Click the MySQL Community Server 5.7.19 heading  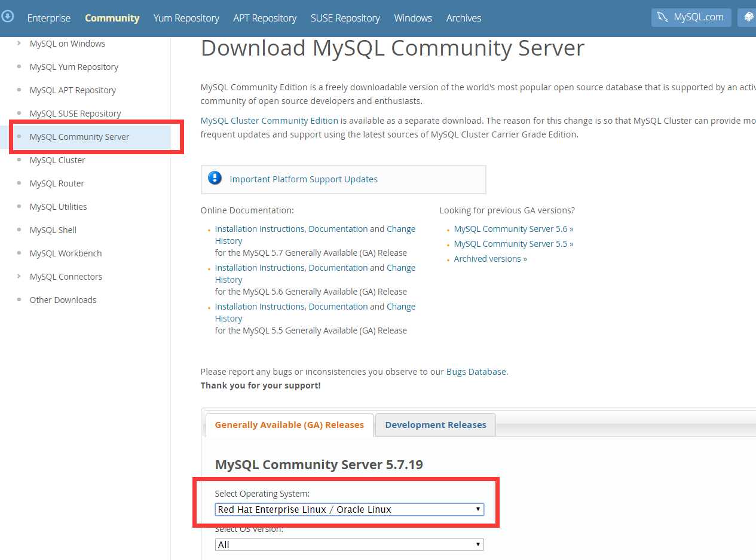(319, 464)
